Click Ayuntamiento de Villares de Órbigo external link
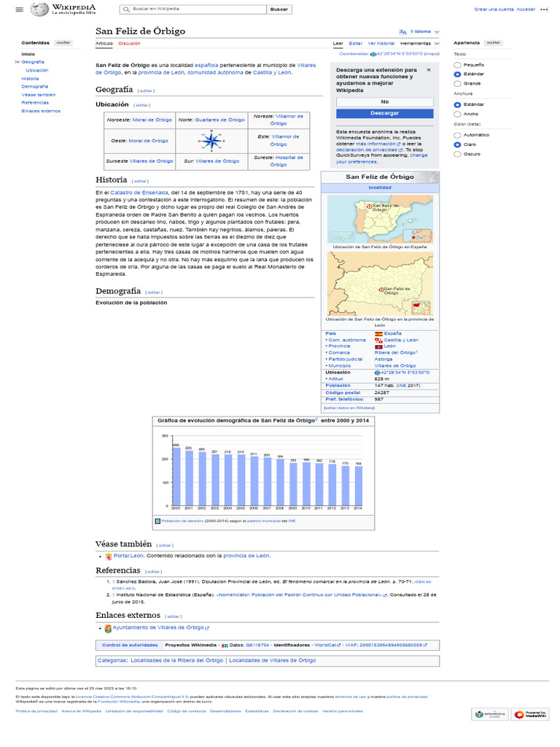The image size is (560, 747). [160, 628]
